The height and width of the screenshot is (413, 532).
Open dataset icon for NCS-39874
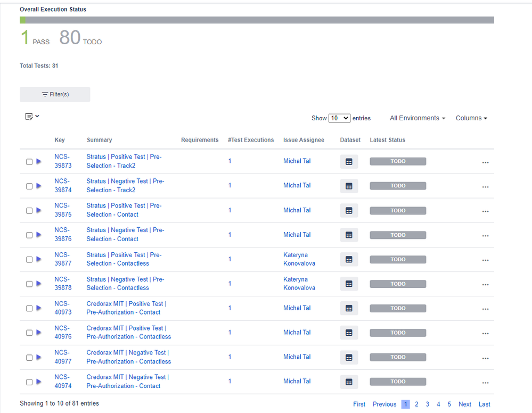point(349,186)
